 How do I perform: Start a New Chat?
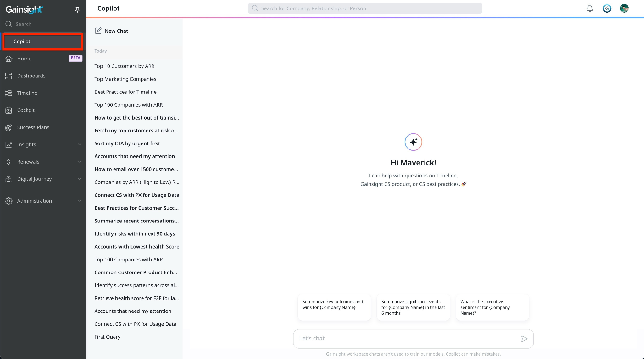point(112,31)
